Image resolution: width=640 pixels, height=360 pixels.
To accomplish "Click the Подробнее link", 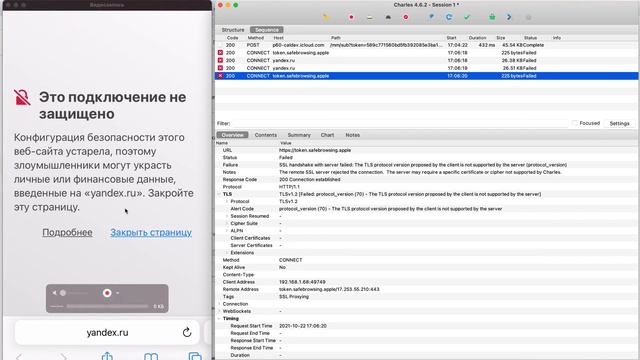I will point(67,232).
